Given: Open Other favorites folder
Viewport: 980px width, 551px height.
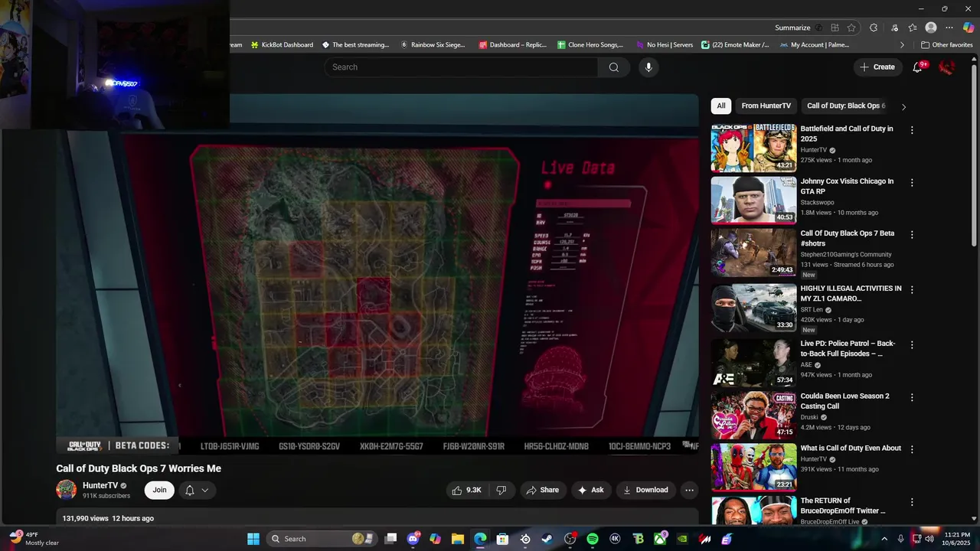Looking at the screenshot, I should [946, 45].
